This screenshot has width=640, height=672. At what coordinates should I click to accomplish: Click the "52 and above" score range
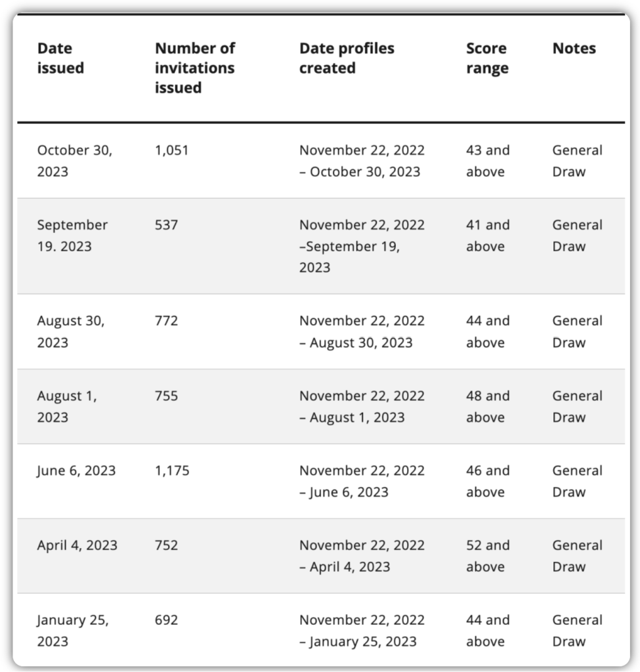pos(487,556)
